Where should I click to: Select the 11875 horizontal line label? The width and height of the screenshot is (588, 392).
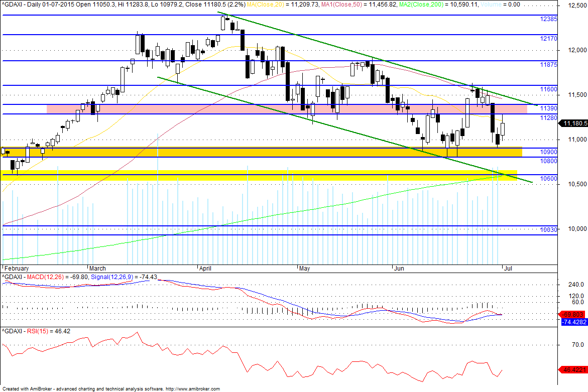pos(548,65)
